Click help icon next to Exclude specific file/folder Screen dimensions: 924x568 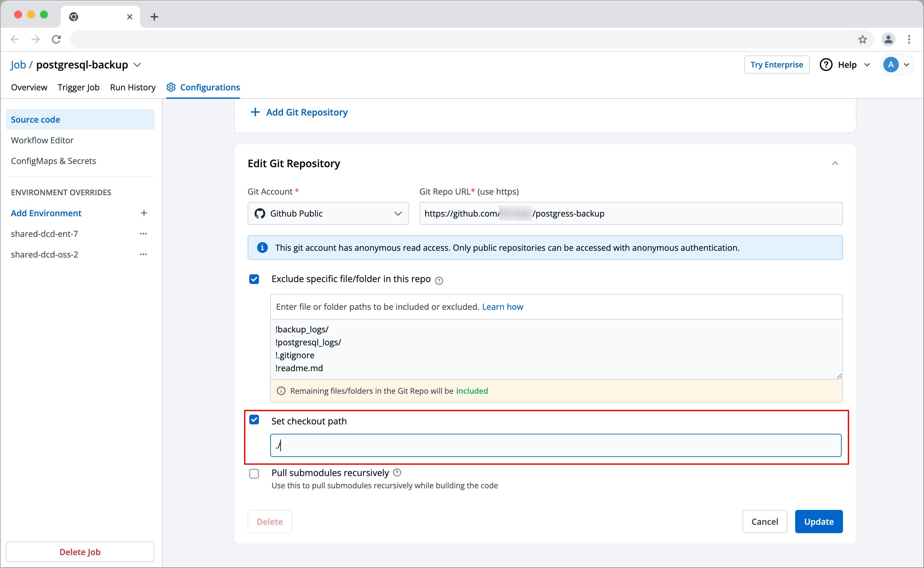click(438, 280)
